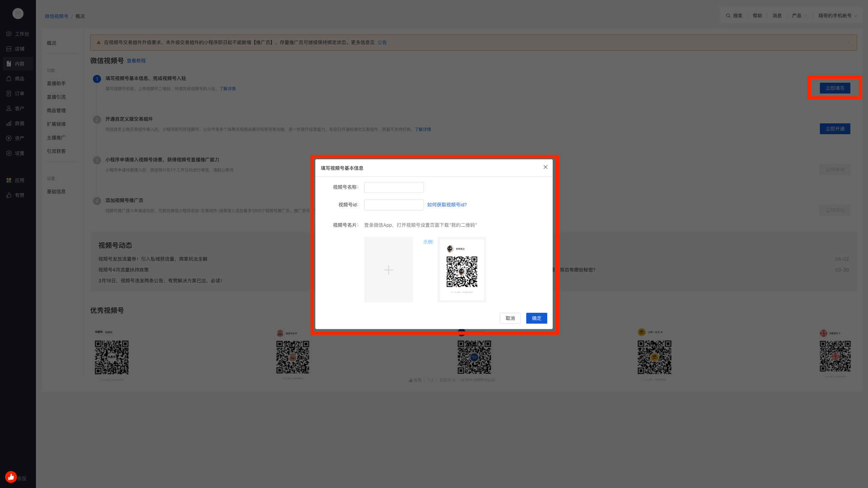Expand the 翔哥的手机帐号 account menu
Screen dimensions: 868x488
tap(837, 16)
